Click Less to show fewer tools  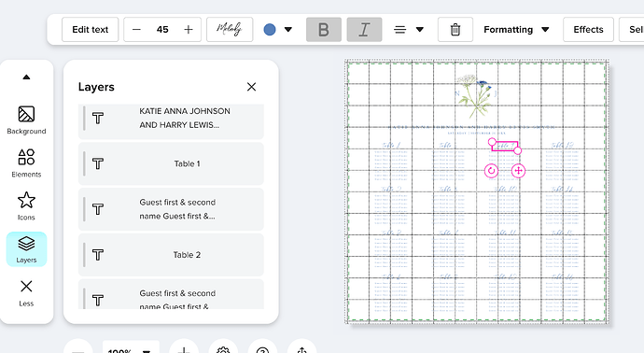tap(26, 293)
